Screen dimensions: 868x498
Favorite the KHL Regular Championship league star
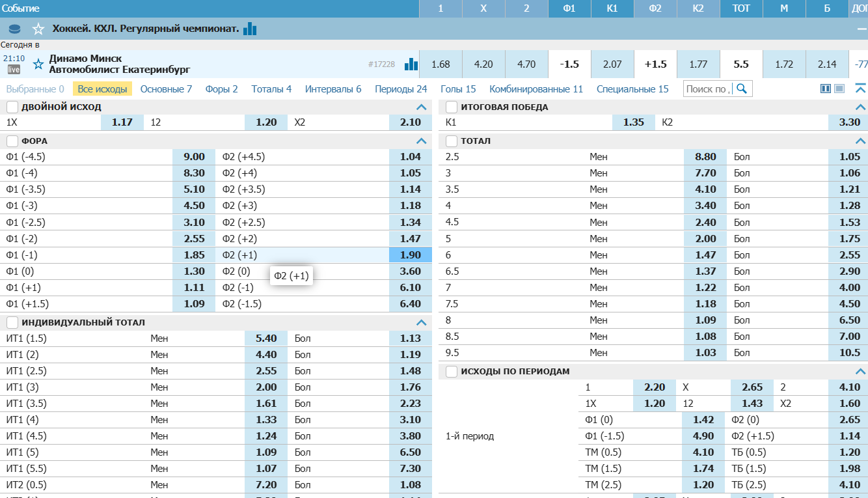(x=38, y=29)
